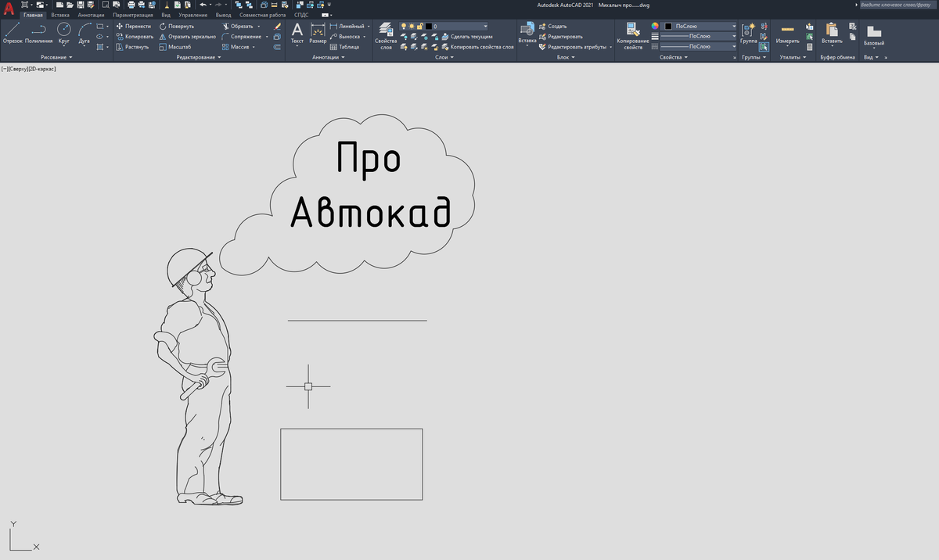The image size is (939, 560).
Task: Click the Offset tool in Редактирование panel
Action: [277, 47]
